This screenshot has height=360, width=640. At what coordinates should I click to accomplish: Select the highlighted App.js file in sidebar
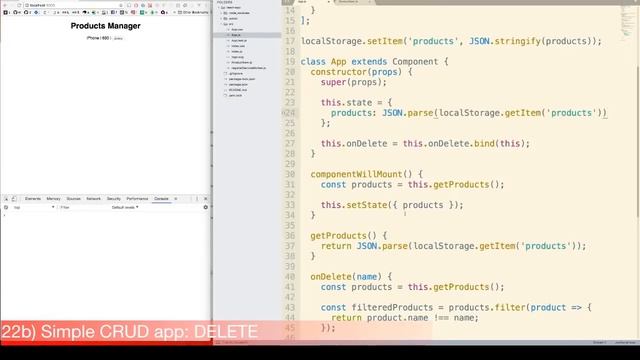[247, 35]
